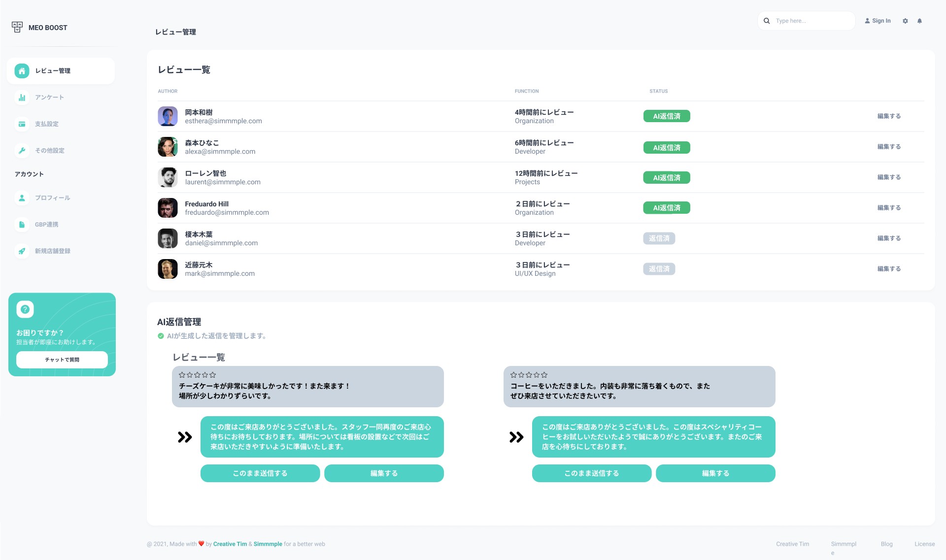Open the notifications bell icon
The height and width of the screenshot is (560, 946).
click(919, 21)
